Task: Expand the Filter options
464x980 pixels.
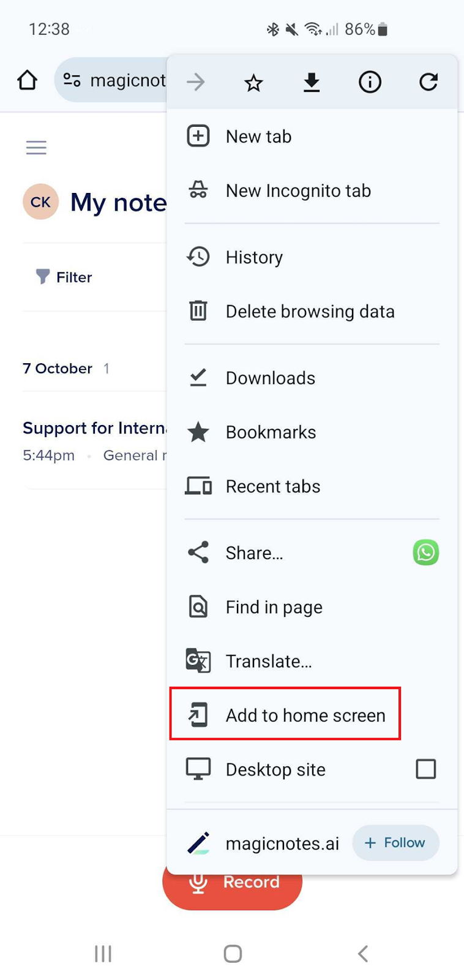Action: click(x=64, y=277)
